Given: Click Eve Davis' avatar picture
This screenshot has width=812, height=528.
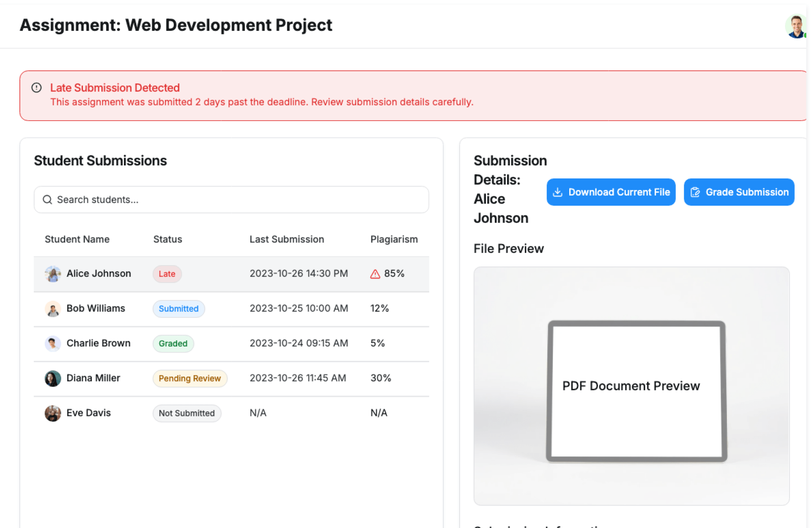Looking at the screenshot, I should pos(53,413).
